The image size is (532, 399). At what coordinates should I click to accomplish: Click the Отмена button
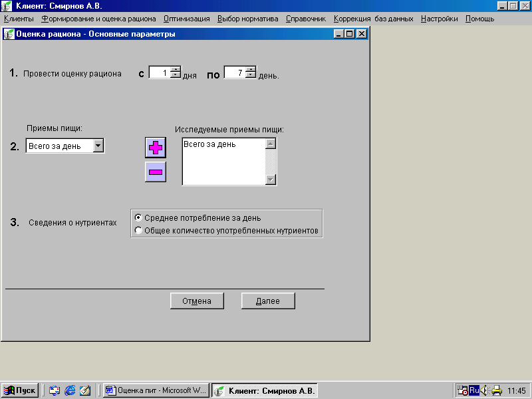pos(197,301)
